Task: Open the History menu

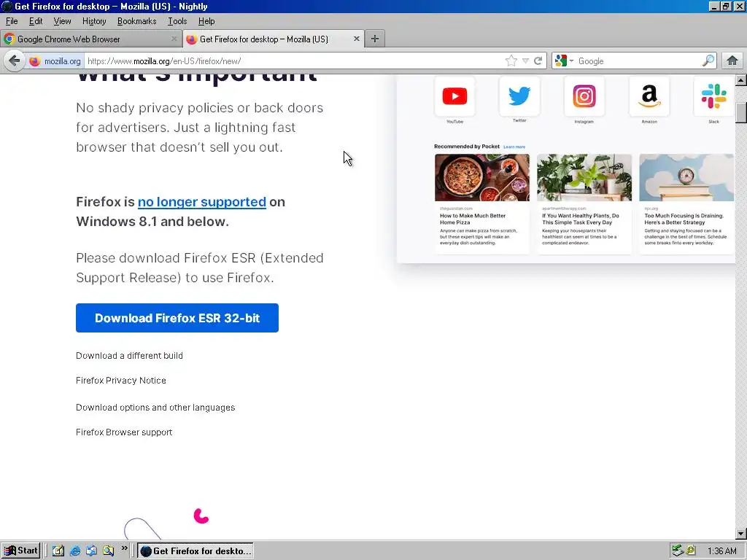Action: 94,21
